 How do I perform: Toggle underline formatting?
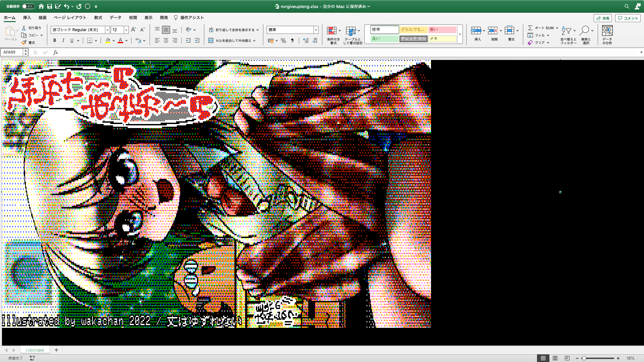coord(72,41)
